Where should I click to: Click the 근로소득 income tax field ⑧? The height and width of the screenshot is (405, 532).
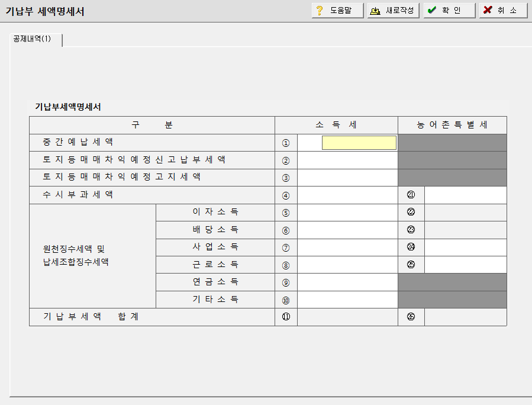[347, 265]
